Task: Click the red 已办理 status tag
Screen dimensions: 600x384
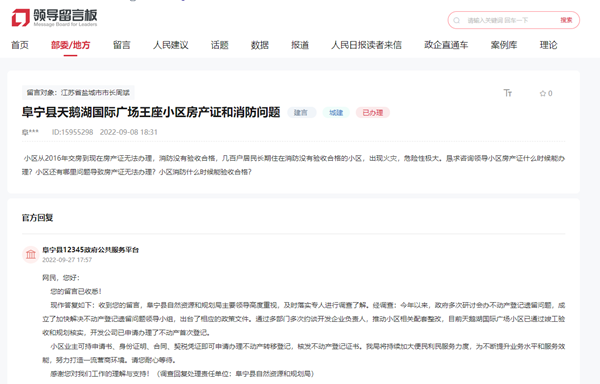Action: click(373, 113)
